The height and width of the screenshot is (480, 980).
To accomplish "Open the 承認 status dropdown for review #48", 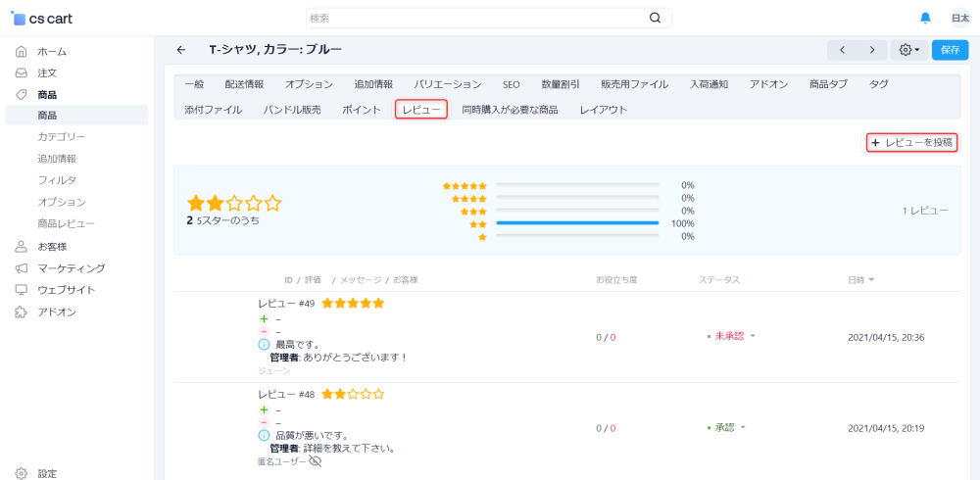I will click(x=726, y=427).
